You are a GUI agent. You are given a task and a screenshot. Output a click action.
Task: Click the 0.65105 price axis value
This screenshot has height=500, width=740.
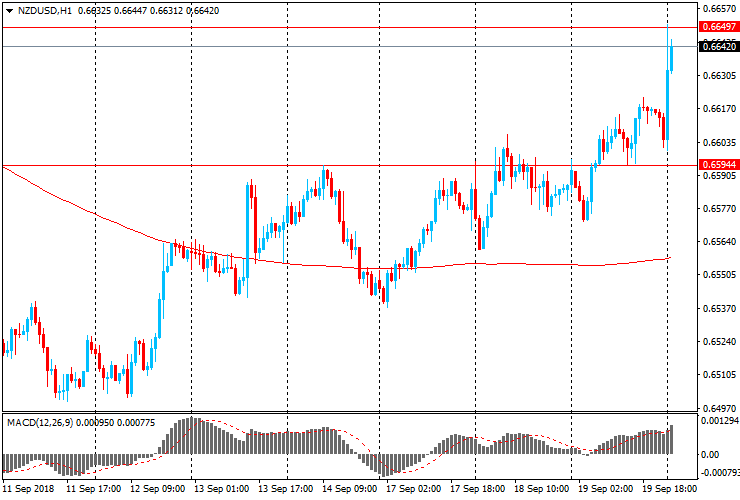(719, 375)
